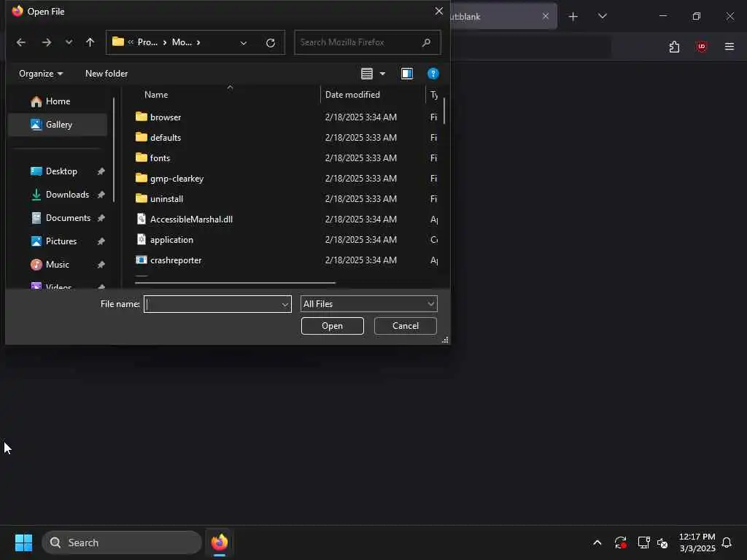Select Gallery in the navigation pane
The height and width of the screenshot is (560, 747).
58,124
